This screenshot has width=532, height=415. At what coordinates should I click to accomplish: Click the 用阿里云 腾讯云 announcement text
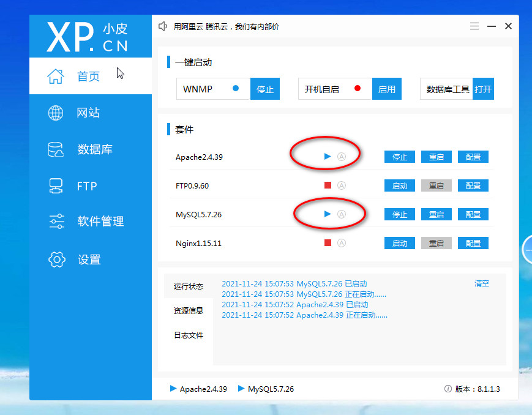(227, 26)
